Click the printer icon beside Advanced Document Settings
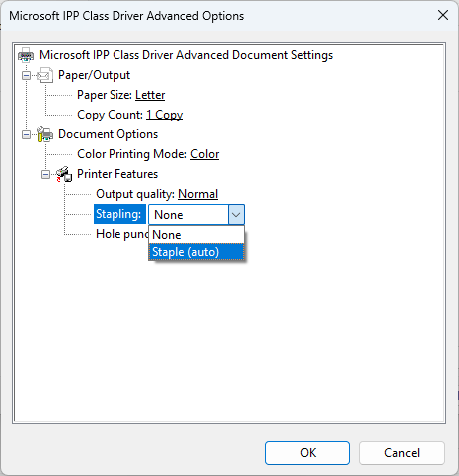The height and width of the screenshot is (476, 459). coord(26,55)
